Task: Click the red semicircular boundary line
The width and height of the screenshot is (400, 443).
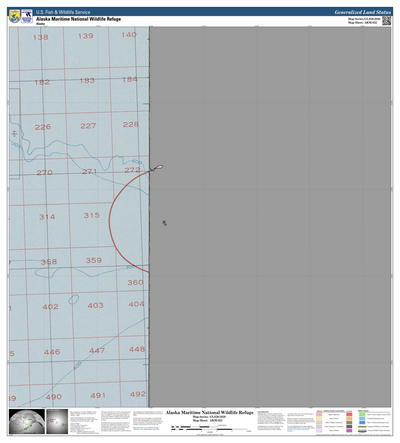Action: (110, 220)
